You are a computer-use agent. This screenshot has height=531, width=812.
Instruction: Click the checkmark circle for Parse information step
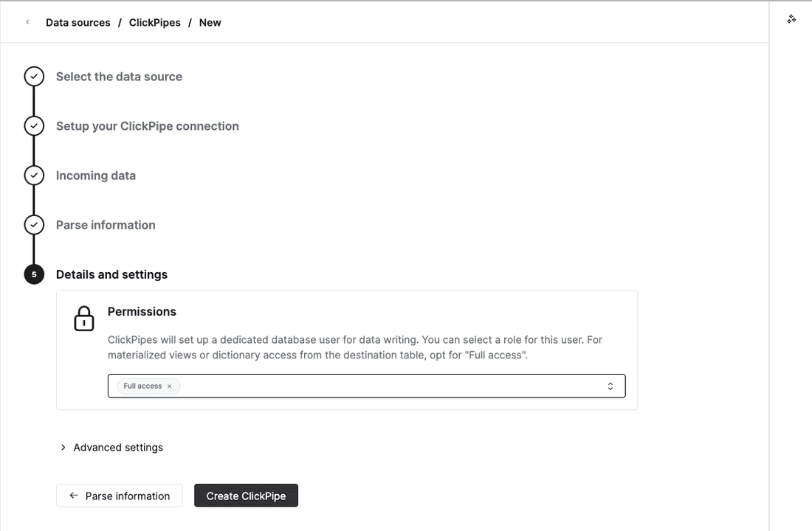coord(34,225)
